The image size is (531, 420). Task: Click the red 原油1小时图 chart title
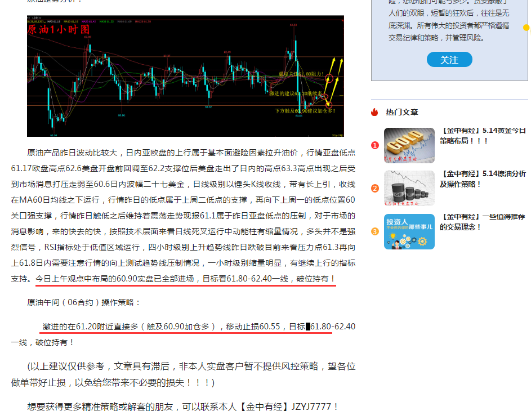point(59,30)
